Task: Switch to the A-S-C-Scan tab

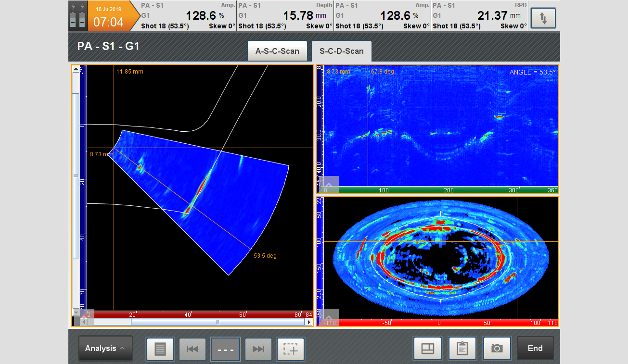Action: 277,51
